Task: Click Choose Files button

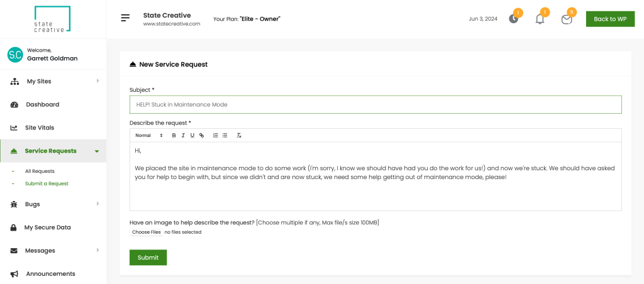Action: tap(146, 232)
